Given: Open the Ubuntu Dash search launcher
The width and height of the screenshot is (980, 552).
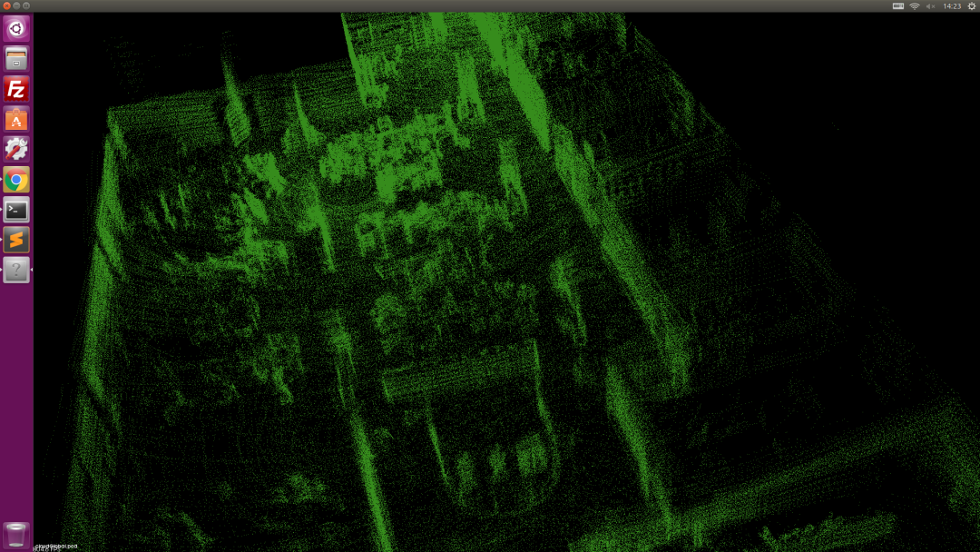Looking at the screenshot, I should click(x=16, y=29).
